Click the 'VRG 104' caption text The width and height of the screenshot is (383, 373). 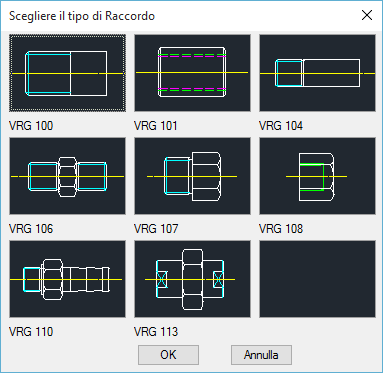click(x=281, y=126)
